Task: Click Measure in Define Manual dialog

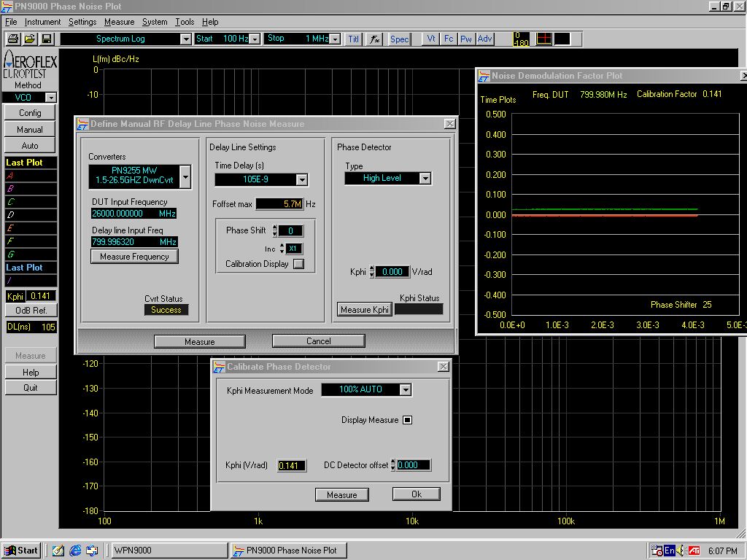Action: [x=200, y=341]
